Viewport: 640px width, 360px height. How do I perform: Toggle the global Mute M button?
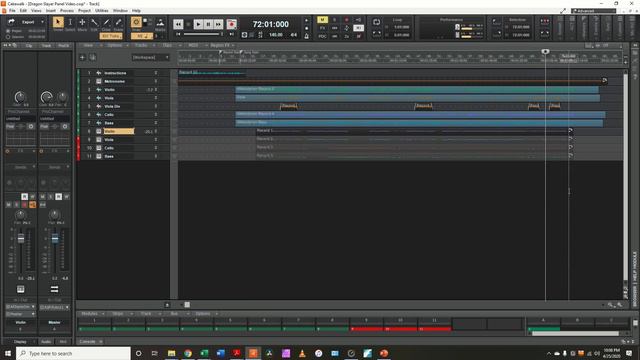click(x=322, y=20)
